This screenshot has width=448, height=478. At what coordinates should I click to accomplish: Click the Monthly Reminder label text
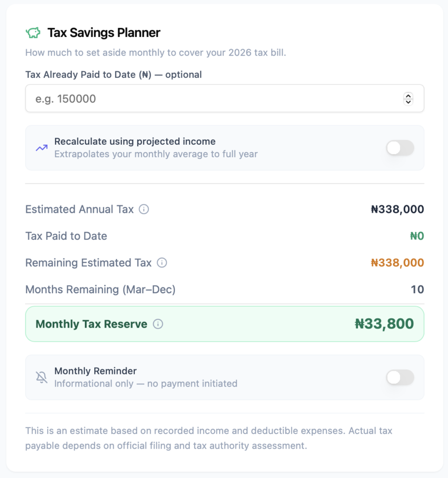pyautogui.click(x=95, y=371)
